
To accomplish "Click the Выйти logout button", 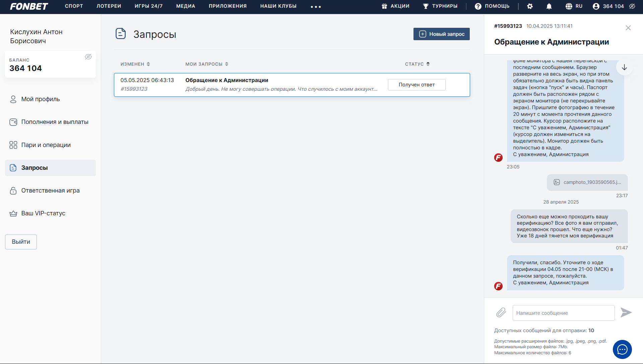I will (x=21, y=242).
